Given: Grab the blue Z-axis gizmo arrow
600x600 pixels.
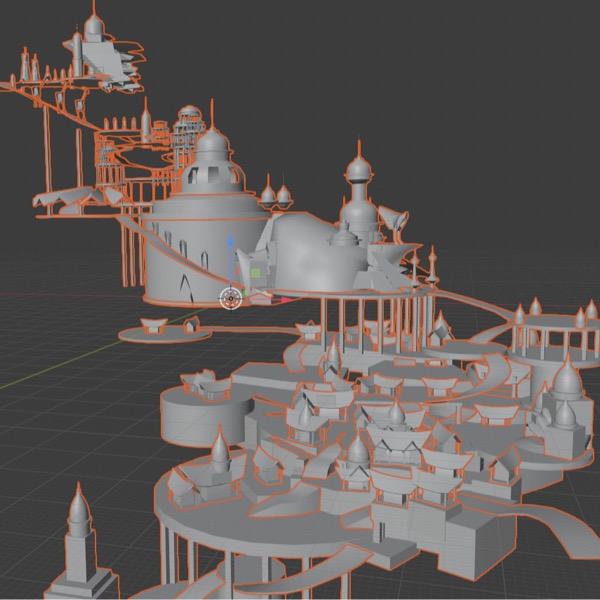Looking at the screenshot, I should [232, 243].
